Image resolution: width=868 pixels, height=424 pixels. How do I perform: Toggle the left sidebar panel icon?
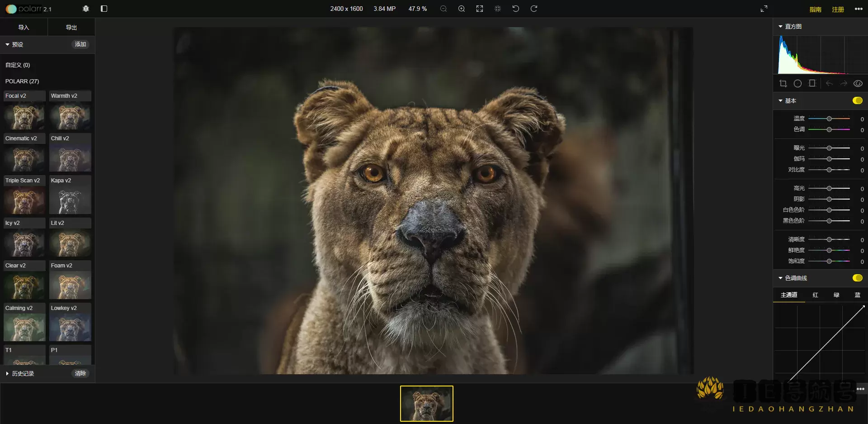[x=104, y=9]
